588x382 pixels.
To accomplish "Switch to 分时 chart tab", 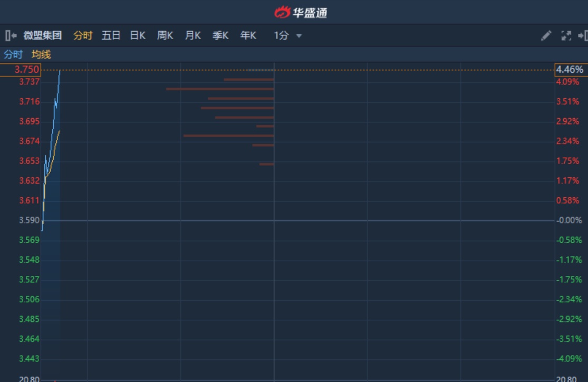I will coord(83,36).
